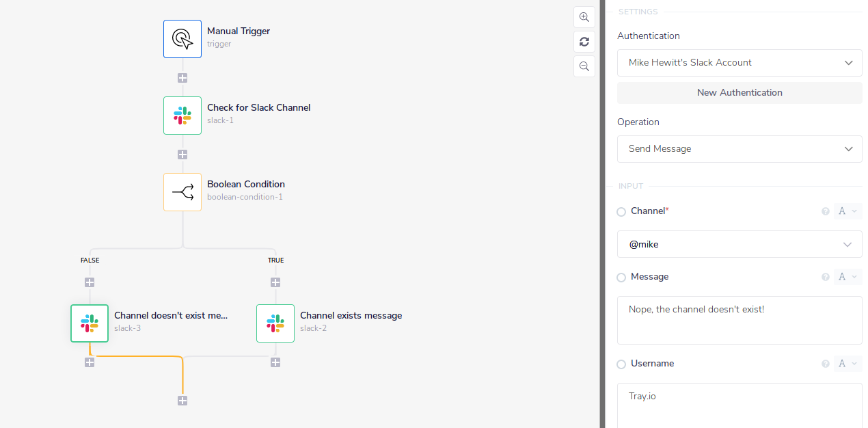Open the Authentication account dropdown
This screenshot has width=868, height=428.
pos(740,63)
